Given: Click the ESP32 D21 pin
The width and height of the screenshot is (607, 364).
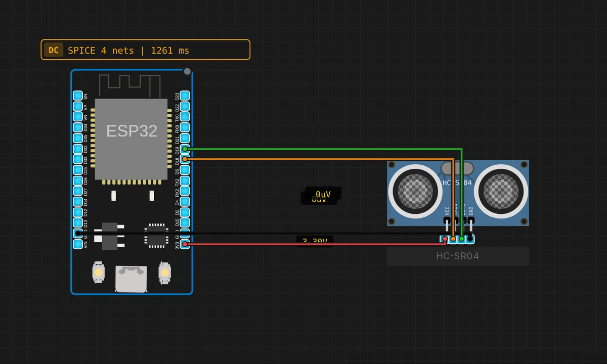Looking at the screenshot, I should 185,139.
